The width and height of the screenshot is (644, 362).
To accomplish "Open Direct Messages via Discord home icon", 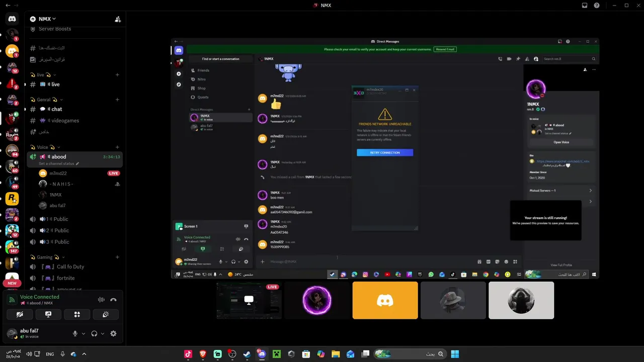I will pos(12,19).
